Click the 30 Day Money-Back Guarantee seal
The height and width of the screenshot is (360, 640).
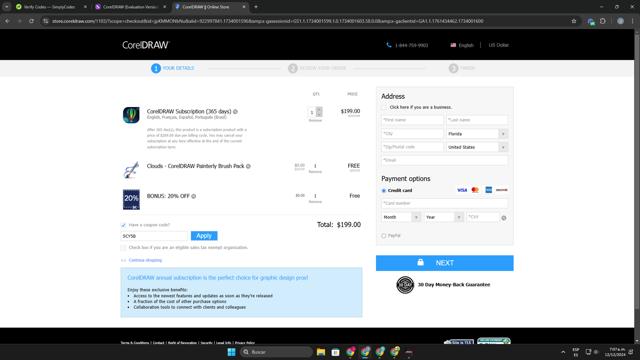pyautogui.click(x=405, y=284)
